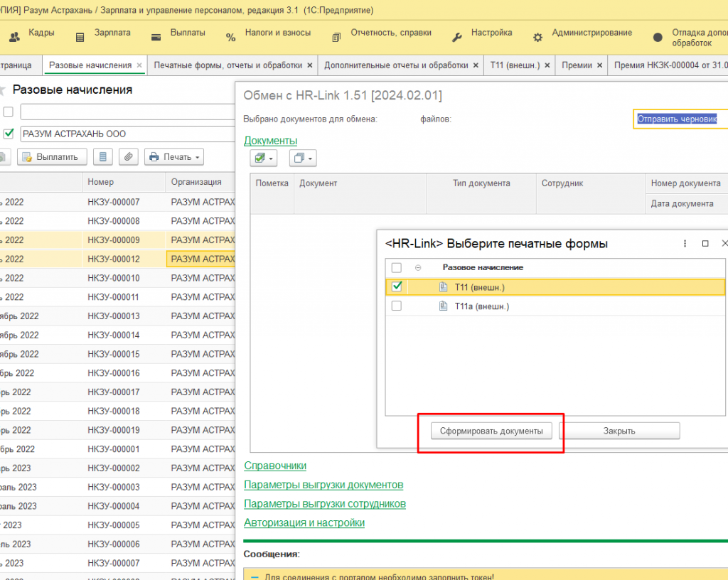728x580 pixels.
Task: Open the Авторизация и настройки link
Action: pyautogui.click(x=304, y=523)
